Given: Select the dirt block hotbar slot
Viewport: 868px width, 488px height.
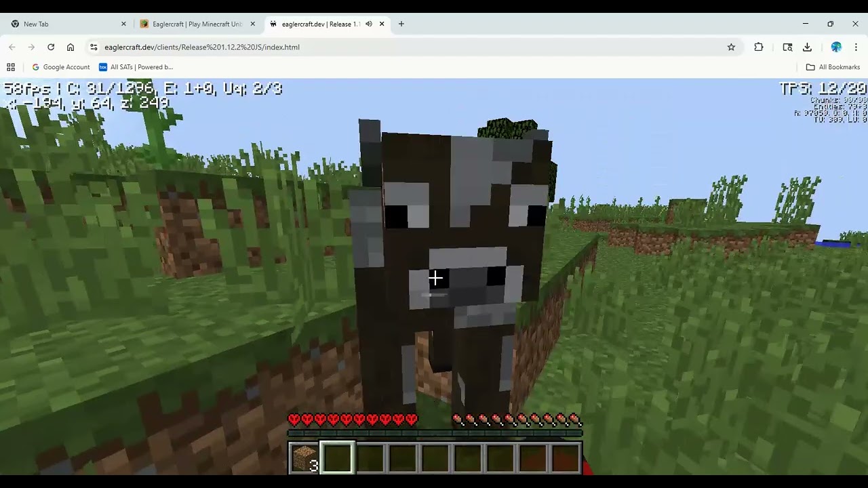Looking at the screenshot, I should click(x=305, y=457).
